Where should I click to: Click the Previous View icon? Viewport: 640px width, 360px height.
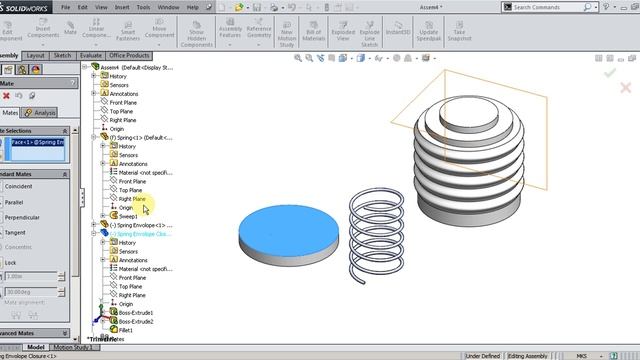point(320,58)
